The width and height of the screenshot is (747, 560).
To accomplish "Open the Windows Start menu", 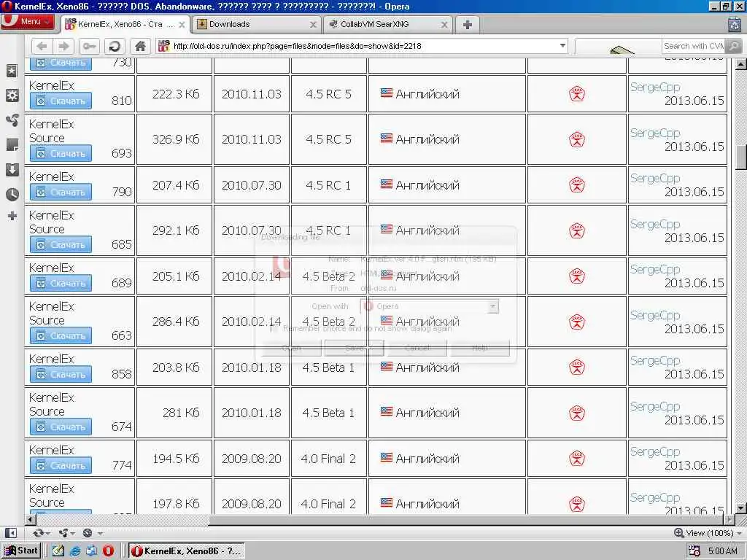I will [x=20, y=551].
